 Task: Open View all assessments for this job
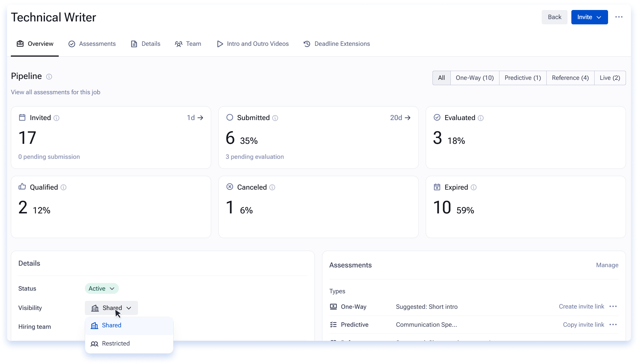click(55, 92)
